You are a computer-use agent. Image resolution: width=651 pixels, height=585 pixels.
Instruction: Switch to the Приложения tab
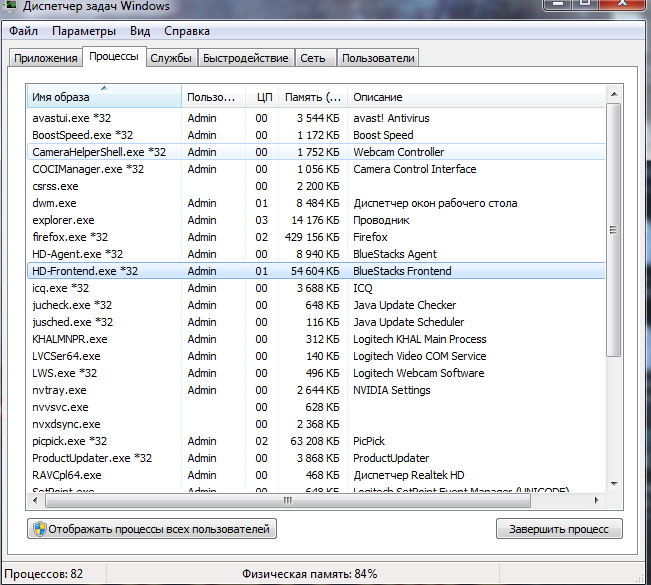[x=46, y=58]
